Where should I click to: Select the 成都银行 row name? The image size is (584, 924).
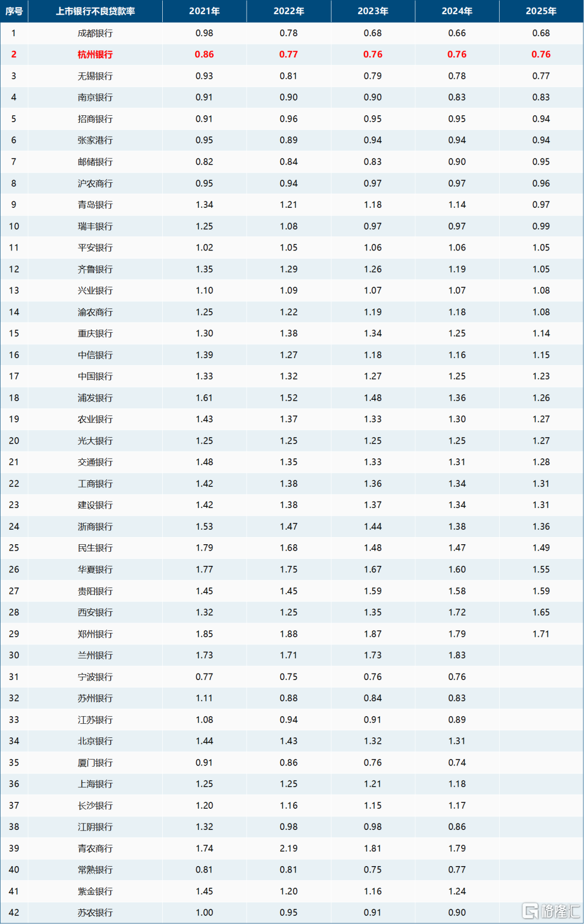[95, 34]
